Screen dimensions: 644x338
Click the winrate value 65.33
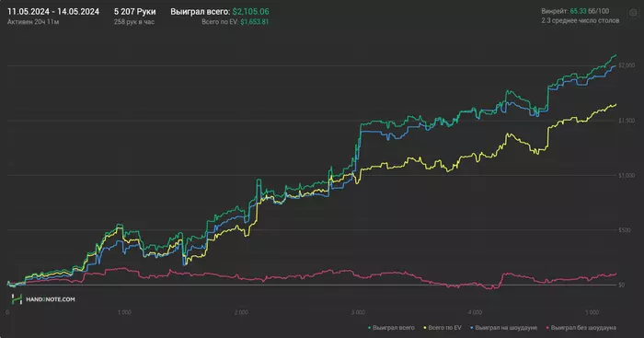578,11
